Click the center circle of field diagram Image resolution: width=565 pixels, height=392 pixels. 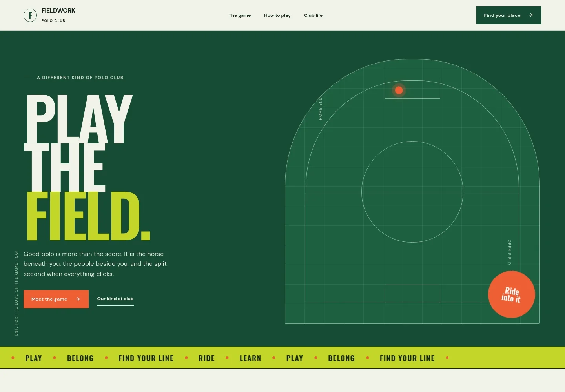tap(412, 192)
